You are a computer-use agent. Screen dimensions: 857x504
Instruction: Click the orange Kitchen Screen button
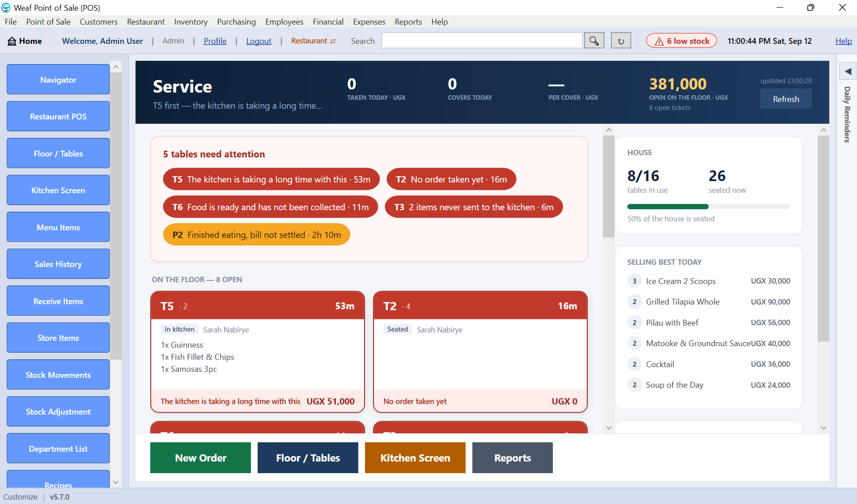pyautogui.click(x=415, y=457)
